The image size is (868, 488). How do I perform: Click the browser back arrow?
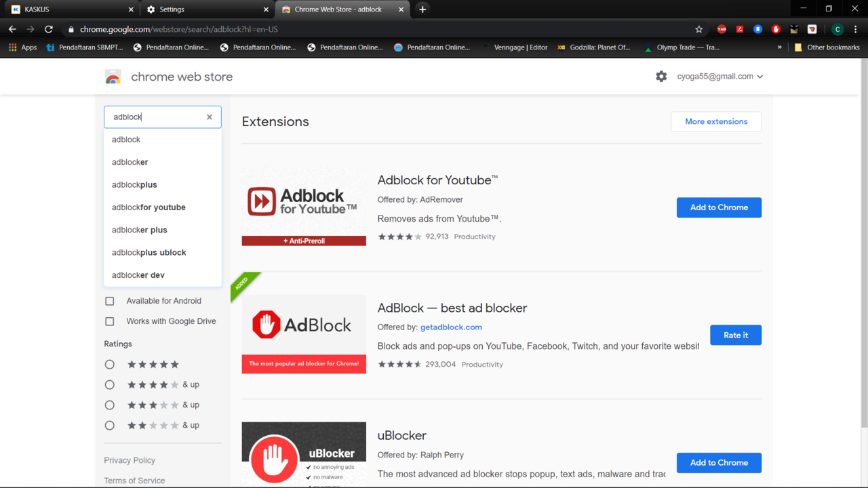(12, 29)
